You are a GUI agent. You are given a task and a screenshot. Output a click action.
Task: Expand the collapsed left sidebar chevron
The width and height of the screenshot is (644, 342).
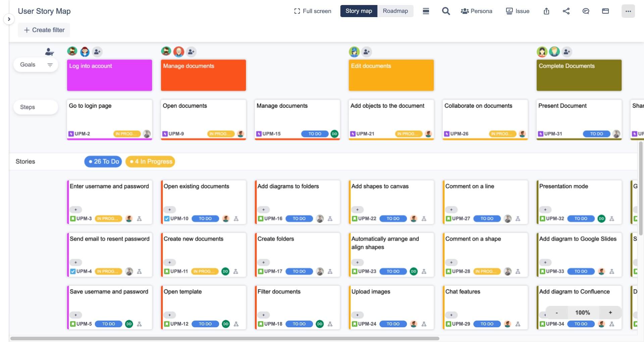coord(9,19)
